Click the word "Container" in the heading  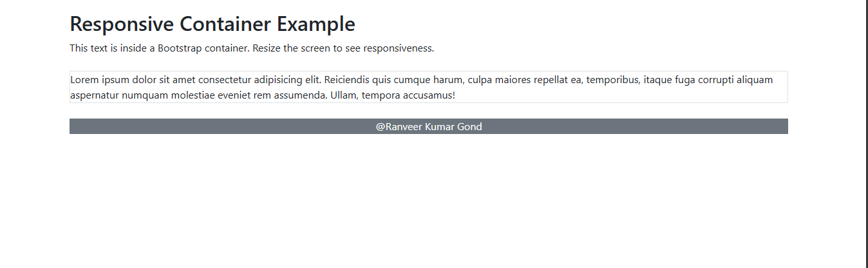[225, 24]
